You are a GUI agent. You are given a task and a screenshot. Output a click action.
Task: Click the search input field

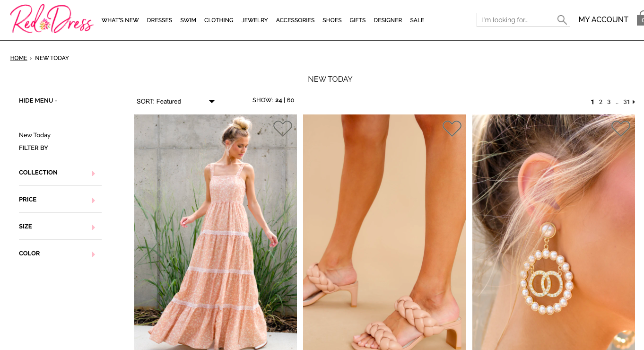515,20
